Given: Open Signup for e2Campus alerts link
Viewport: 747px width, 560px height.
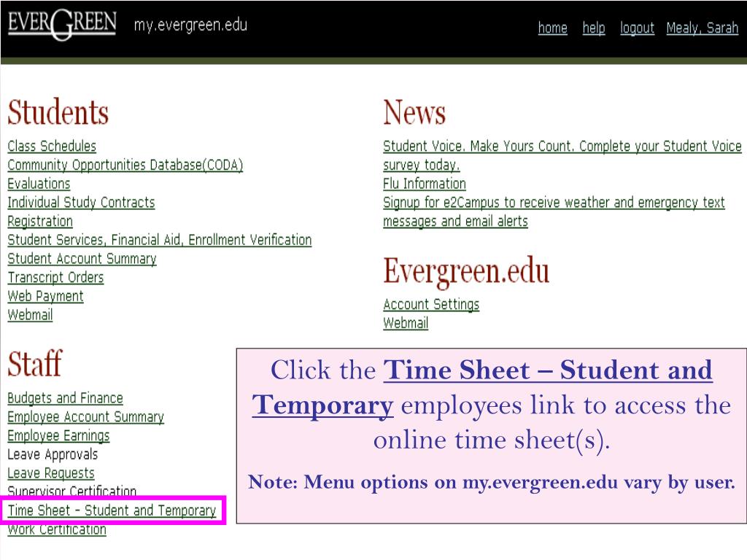Looking at the screenshot, I should click(554, 212).
